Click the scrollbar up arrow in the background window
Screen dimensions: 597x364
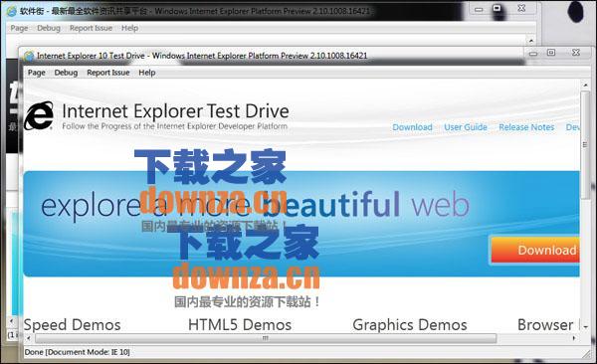tap(531, 41)
